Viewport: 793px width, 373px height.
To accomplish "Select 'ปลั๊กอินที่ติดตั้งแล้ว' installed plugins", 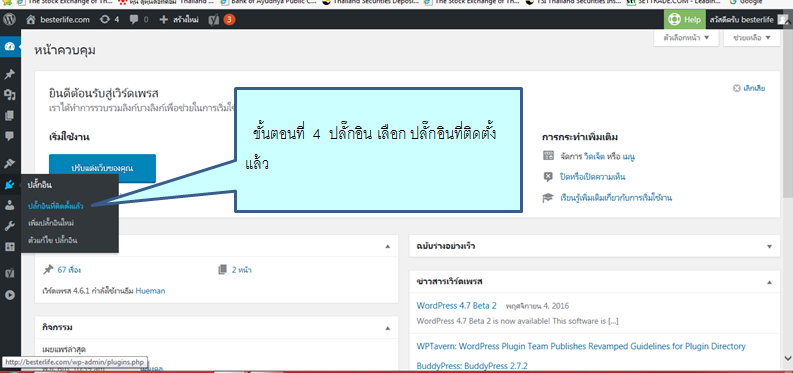I will coord(56,206).
